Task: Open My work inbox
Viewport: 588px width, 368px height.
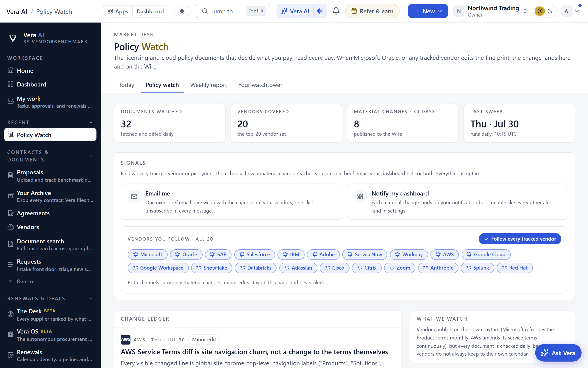Action: (x=50, y=102)
